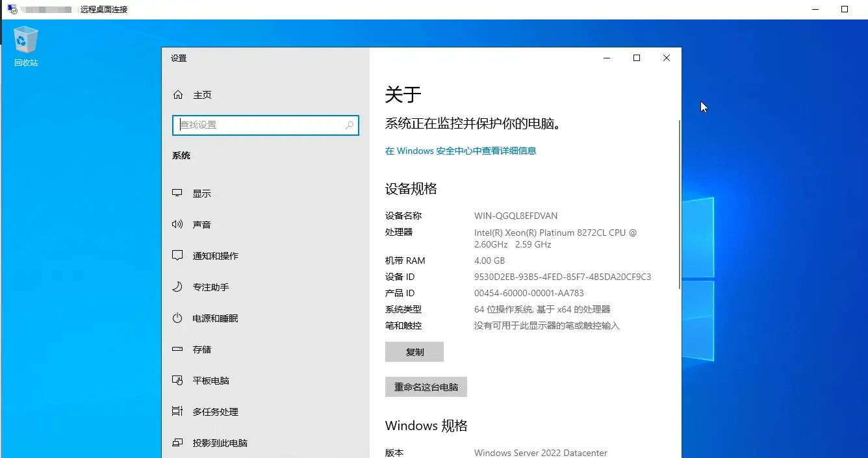
Task: Select 平板电脑 in sidebar
Action: click(266, 381)
